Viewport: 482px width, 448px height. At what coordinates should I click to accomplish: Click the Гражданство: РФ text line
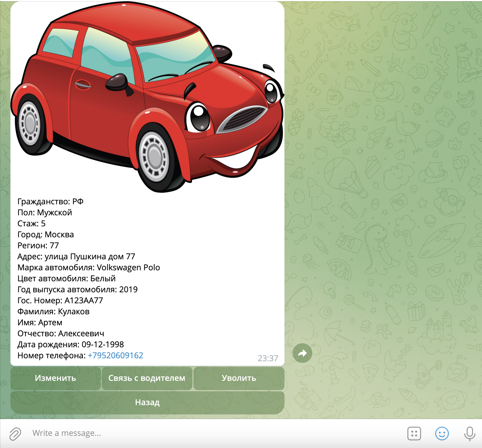click(x=50, y=201)
